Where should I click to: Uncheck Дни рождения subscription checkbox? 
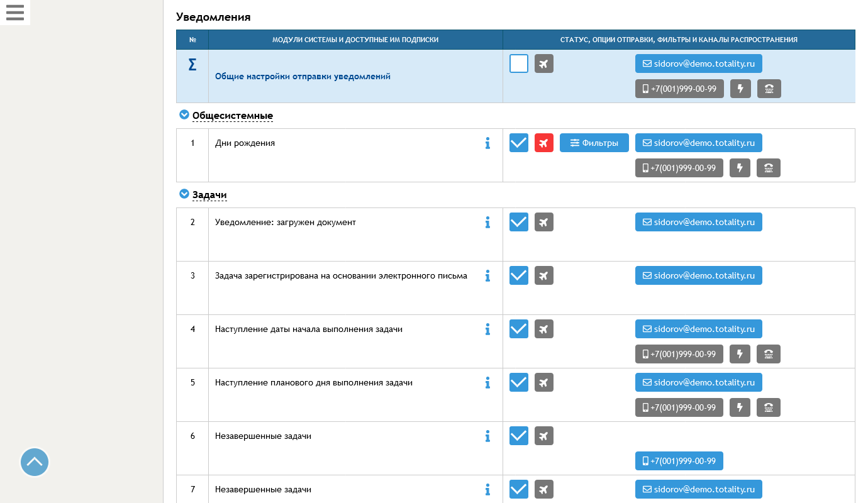519,143
